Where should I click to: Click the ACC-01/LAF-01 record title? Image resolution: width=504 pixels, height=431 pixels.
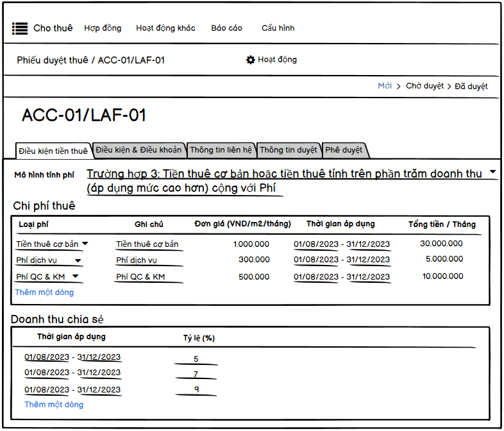point(84,115)
